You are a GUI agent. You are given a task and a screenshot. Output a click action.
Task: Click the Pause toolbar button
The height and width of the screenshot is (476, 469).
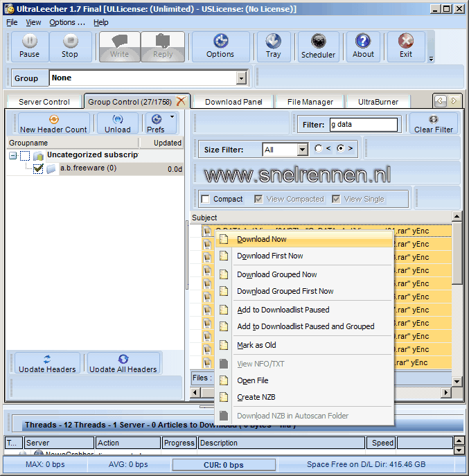click(x=30, y=46)
